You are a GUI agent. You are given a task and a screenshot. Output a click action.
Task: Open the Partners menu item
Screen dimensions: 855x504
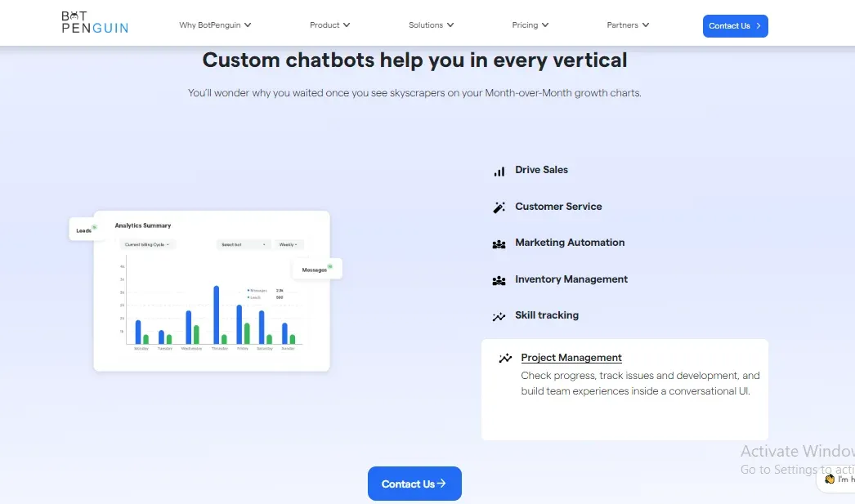[x=628, y=25]
